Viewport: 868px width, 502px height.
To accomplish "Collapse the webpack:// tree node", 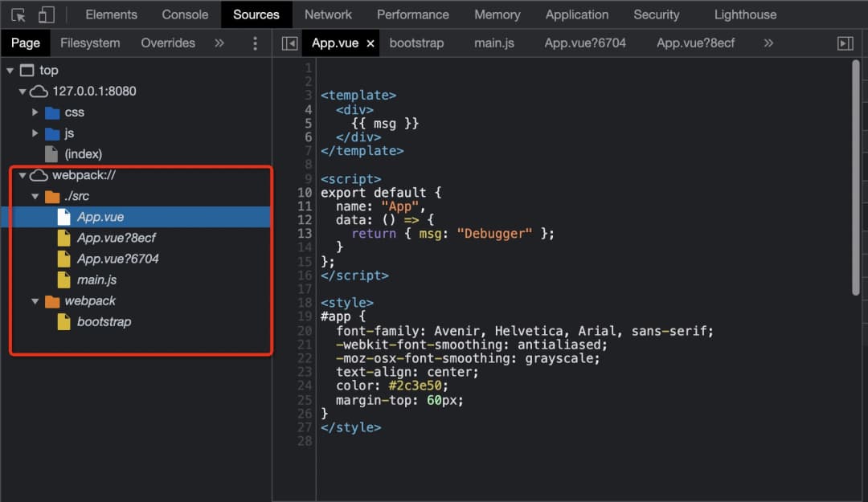I will click(23, 175).
